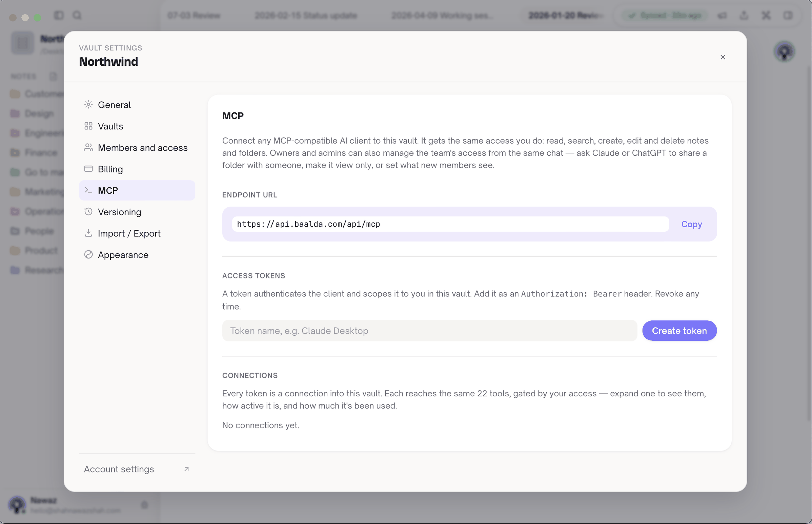Click the 'No connections yet.' text
The height and width of the screenshot is (524, 812).
click(261, 425)
